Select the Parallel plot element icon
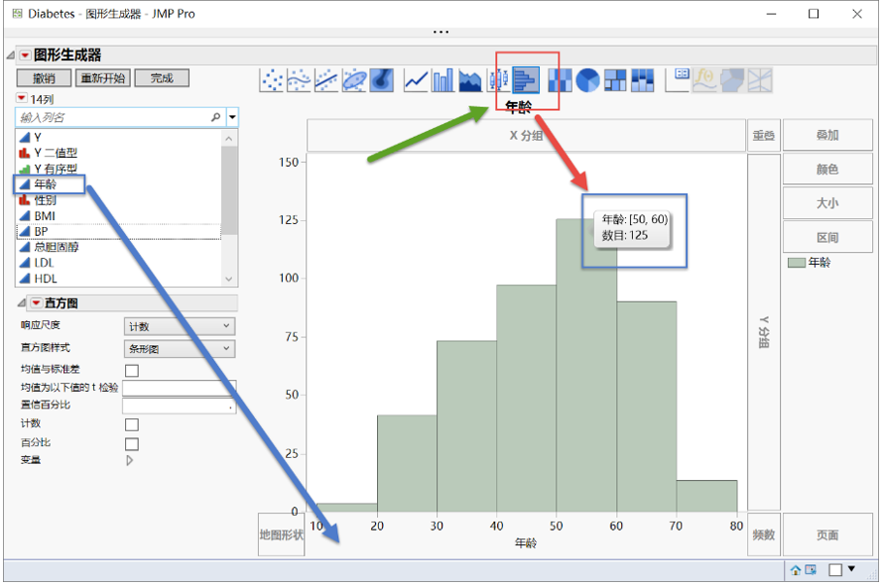Screen dimensions: 885x588 [760, 80]
